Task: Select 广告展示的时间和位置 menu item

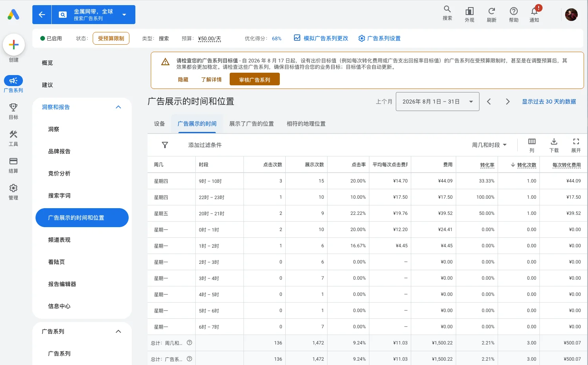Action: coord(82,218)
